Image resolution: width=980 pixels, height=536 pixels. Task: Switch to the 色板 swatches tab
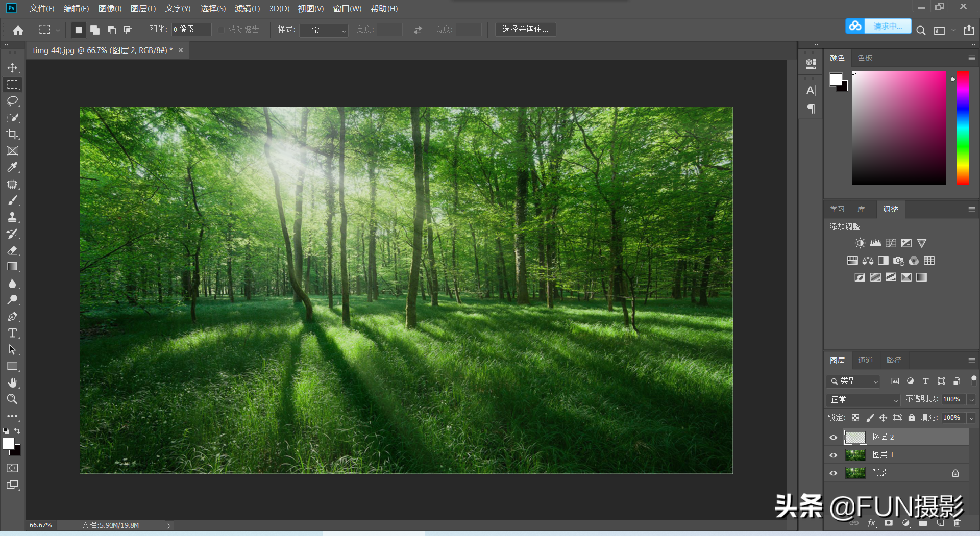(x=865, y=58)
